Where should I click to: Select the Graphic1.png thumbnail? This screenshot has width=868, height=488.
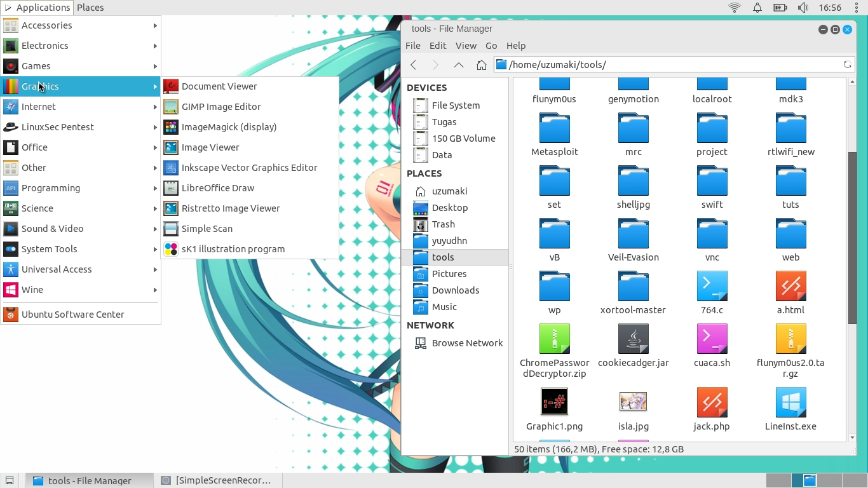(x=554, y=409)
